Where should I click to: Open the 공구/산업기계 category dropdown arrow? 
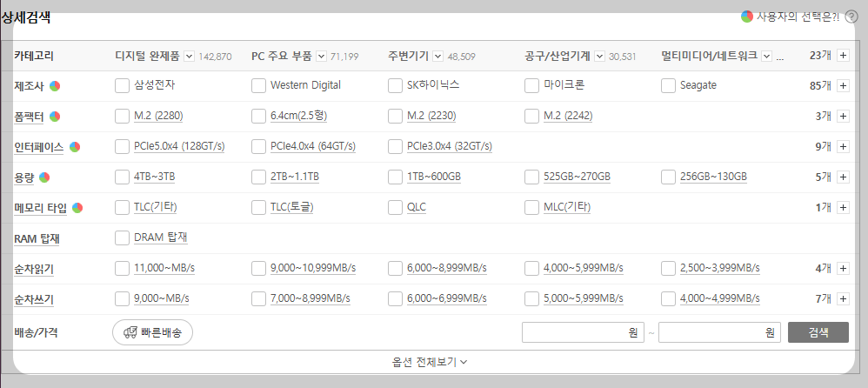click(599, 56)
